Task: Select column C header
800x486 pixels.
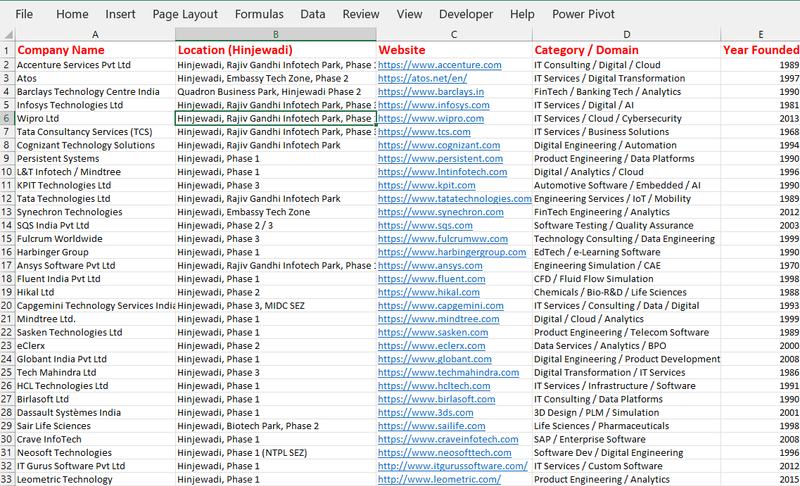Action: (x=454, y=35)
